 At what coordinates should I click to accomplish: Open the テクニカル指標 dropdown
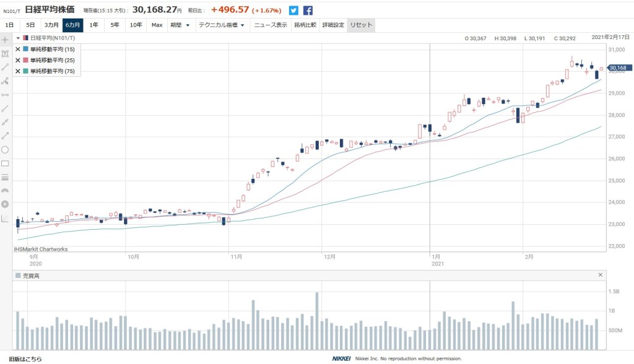pos(221,25)
